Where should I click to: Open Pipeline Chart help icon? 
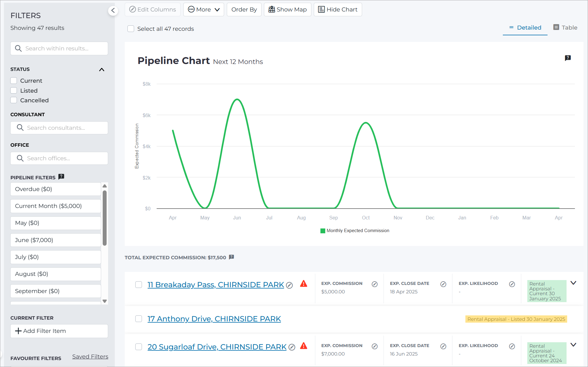(568, 58)
